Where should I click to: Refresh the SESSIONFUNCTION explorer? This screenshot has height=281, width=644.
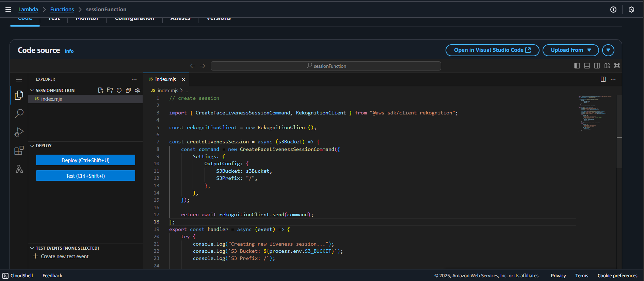[x=119, y=90]
